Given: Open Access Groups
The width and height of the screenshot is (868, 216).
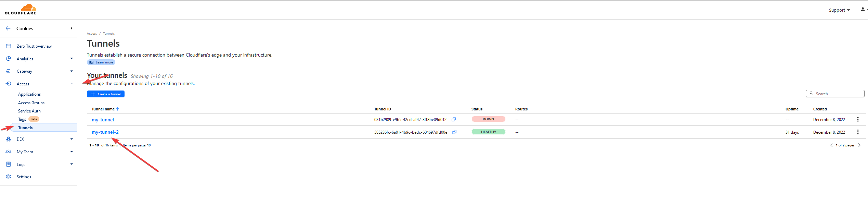Looking at the screenshot, I should pos(31,103).
